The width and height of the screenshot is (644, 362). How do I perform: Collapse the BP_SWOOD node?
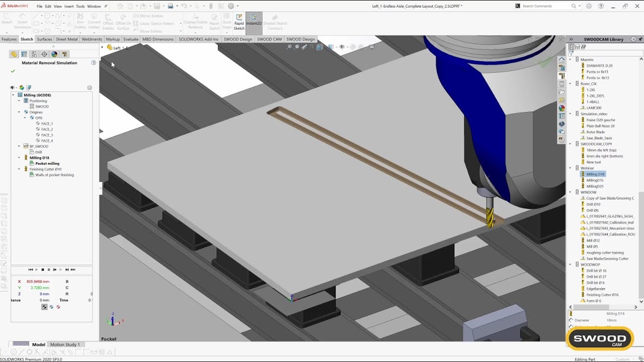click(x=19, y=146)
